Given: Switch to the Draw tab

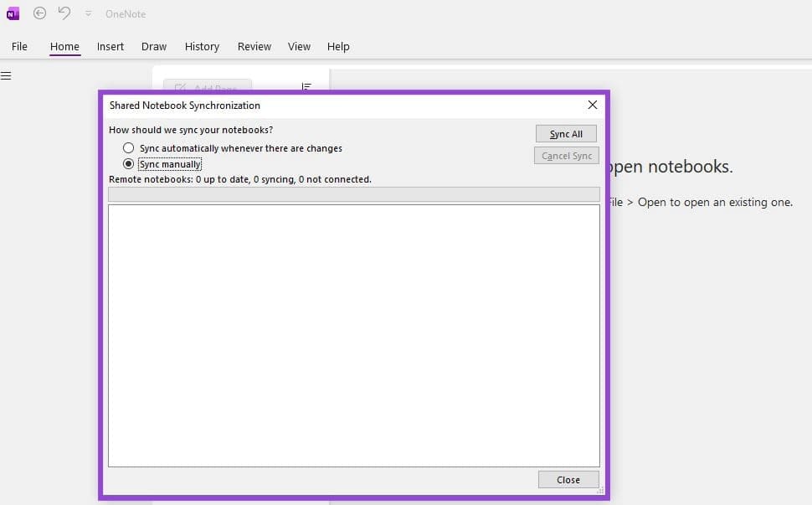Looking at the screenshot, I should pyautogui.click(x=153, y=46).
